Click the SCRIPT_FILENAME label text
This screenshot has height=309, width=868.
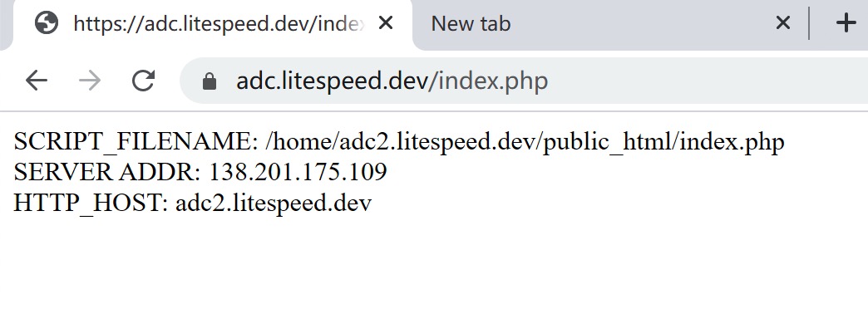(136, 142)
